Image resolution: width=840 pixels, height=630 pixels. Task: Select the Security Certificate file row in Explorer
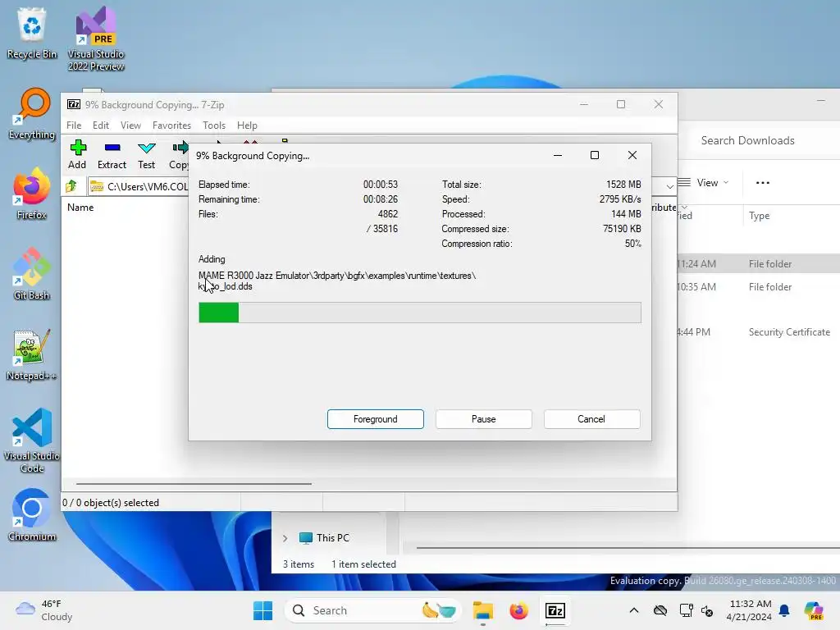[x=758, y=332]
